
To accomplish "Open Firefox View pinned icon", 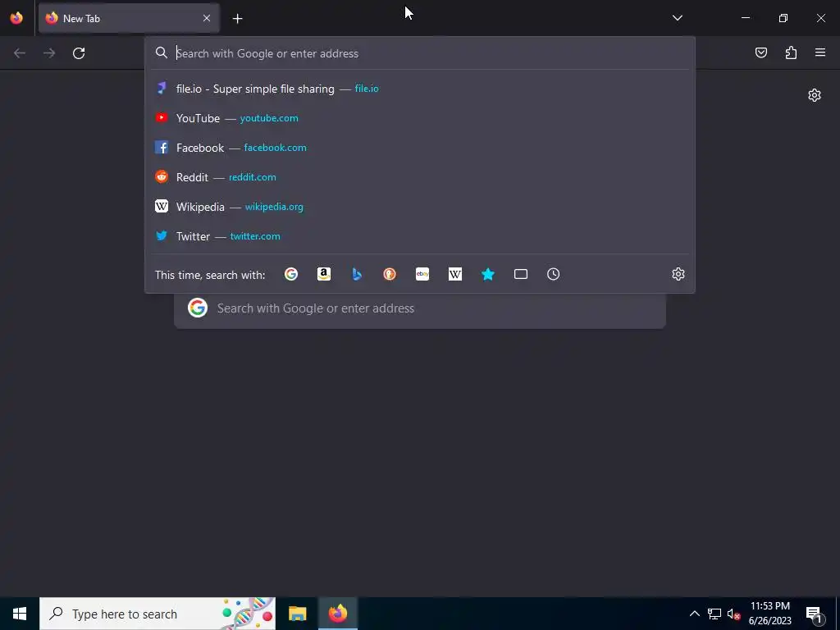I will 16,18.
